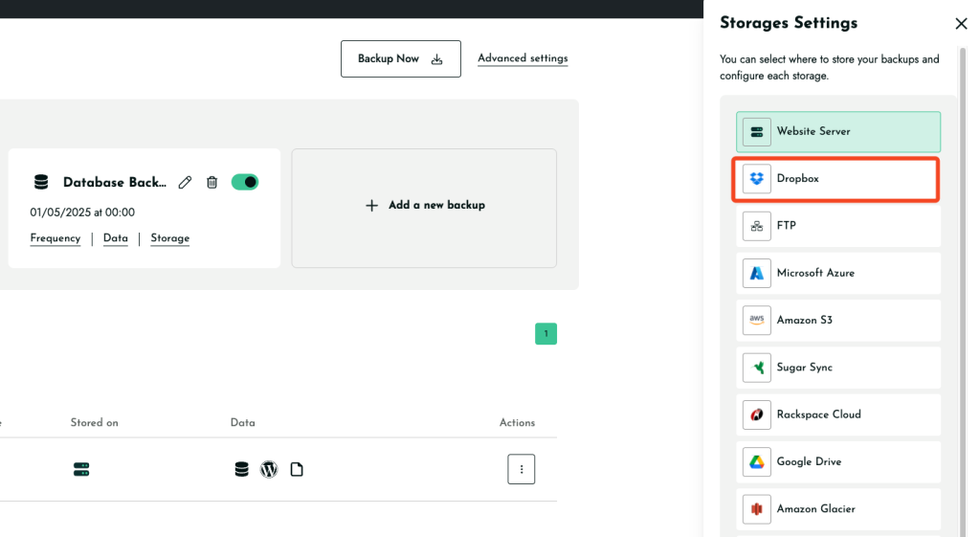Toggle the Database Backup switch off
This screenshot has height=537, width=980.
pyautogui.click(x=244, y=182)
